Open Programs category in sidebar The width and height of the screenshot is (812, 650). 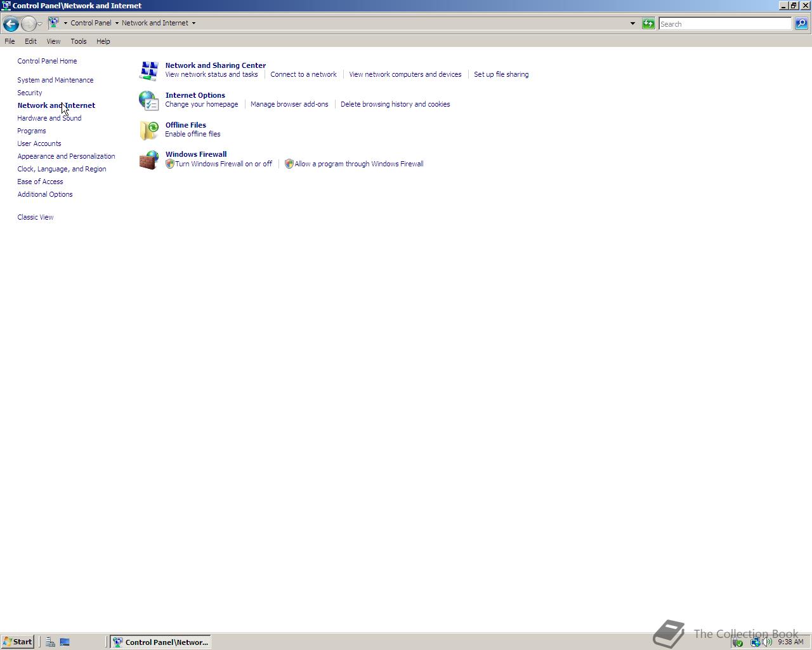tap(32, 131)
